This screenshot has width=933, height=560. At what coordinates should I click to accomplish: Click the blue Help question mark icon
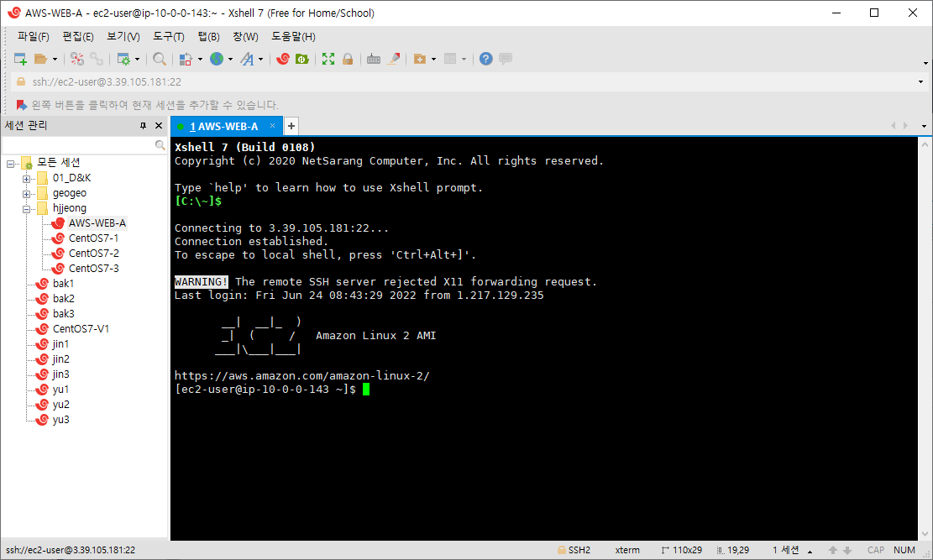486,59
